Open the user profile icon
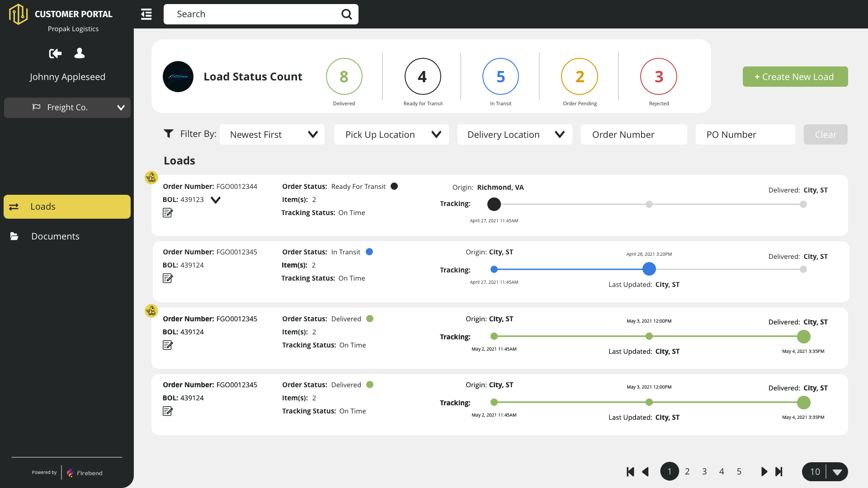868x488 pixels. [x=80, y=53]
